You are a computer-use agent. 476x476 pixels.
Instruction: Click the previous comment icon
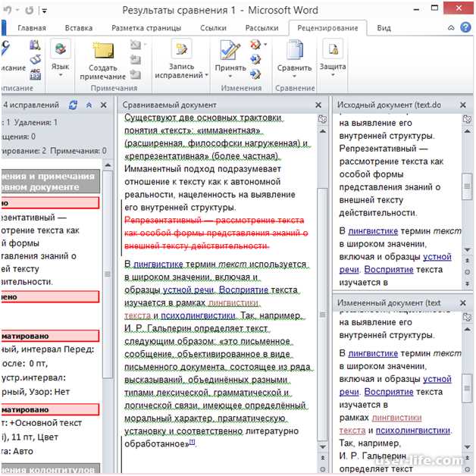click(136, 59)
